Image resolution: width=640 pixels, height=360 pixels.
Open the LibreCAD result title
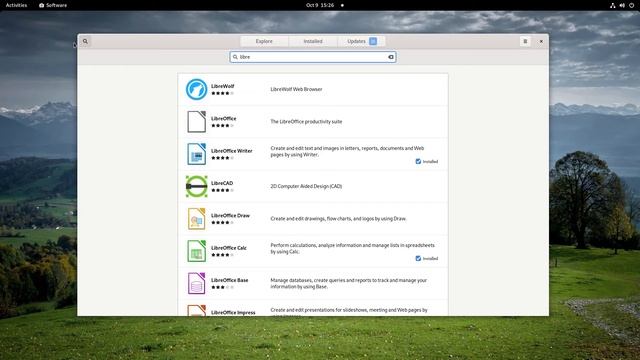click(x=222, y=183)
